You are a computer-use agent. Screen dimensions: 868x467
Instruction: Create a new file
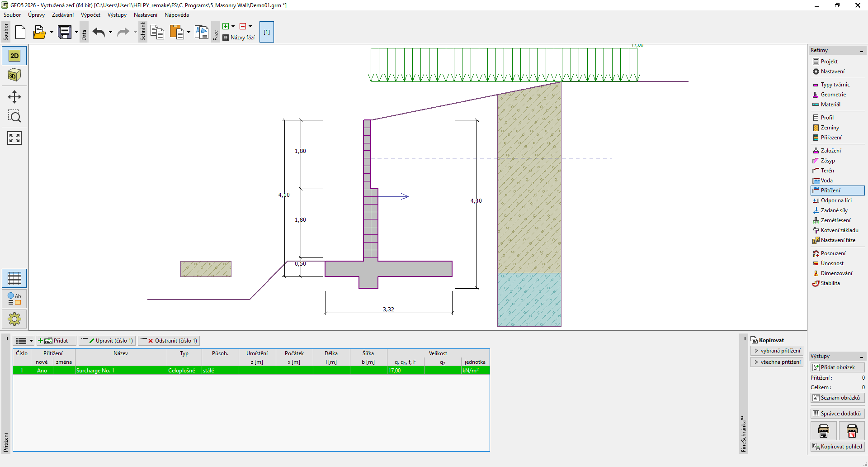[x=20, y=32]
